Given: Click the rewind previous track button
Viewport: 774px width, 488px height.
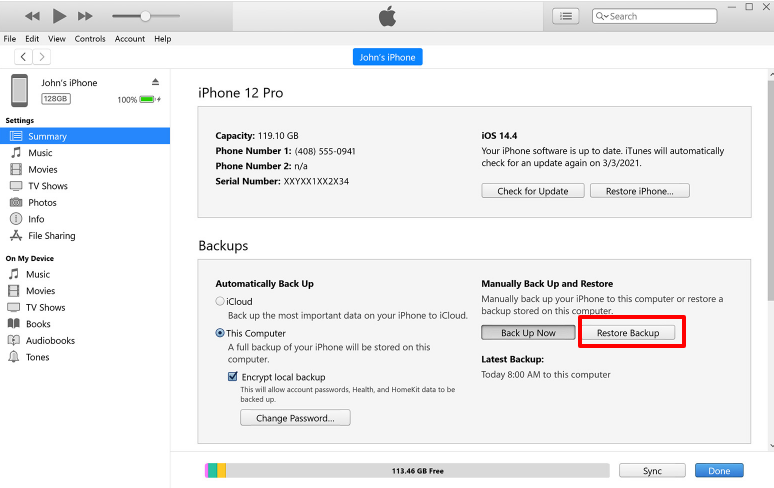Looking at the screenshot, I should 33,16.
